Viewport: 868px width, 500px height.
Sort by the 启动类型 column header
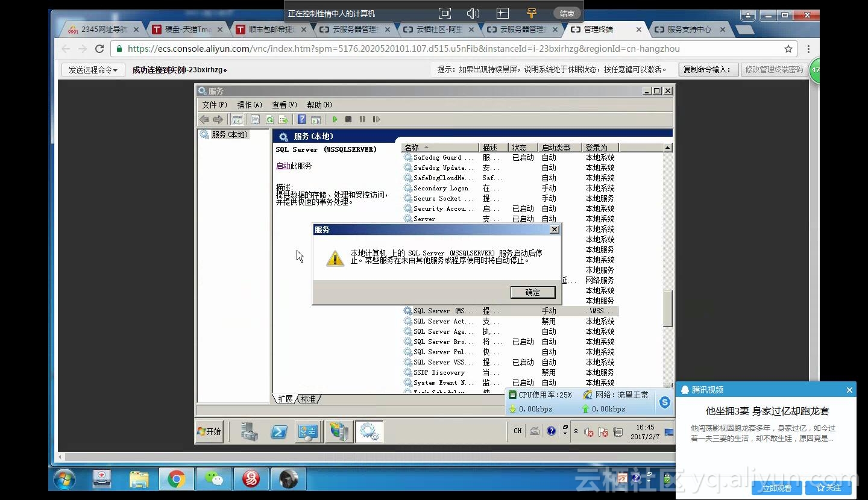pyautogui.click(x=560, y=148)
